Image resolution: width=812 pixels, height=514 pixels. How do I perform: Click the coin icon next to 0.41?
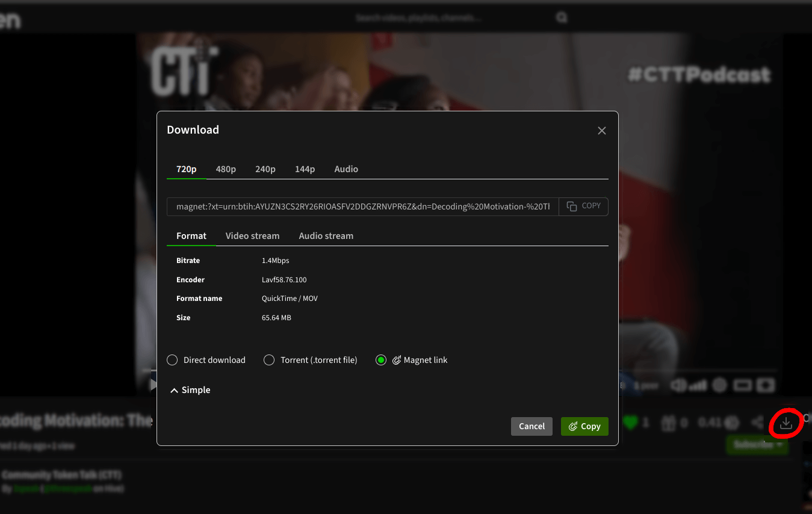point(732,423)
